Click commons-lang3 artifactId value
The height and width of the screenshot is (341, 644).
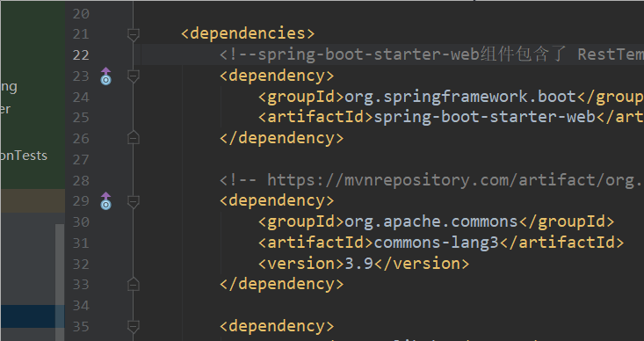436,243
